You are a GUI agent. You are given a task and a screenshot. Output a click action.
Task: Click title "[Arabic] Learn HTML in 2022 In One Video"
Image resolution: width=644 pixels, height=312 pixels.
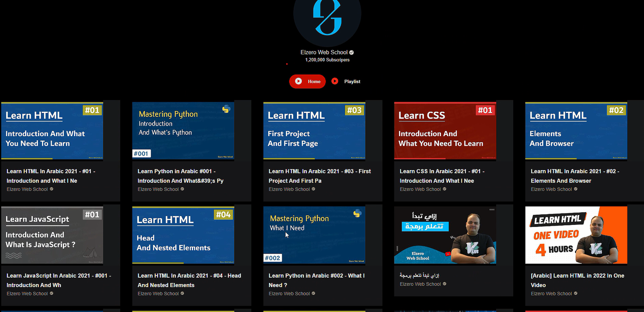(577, 280)
